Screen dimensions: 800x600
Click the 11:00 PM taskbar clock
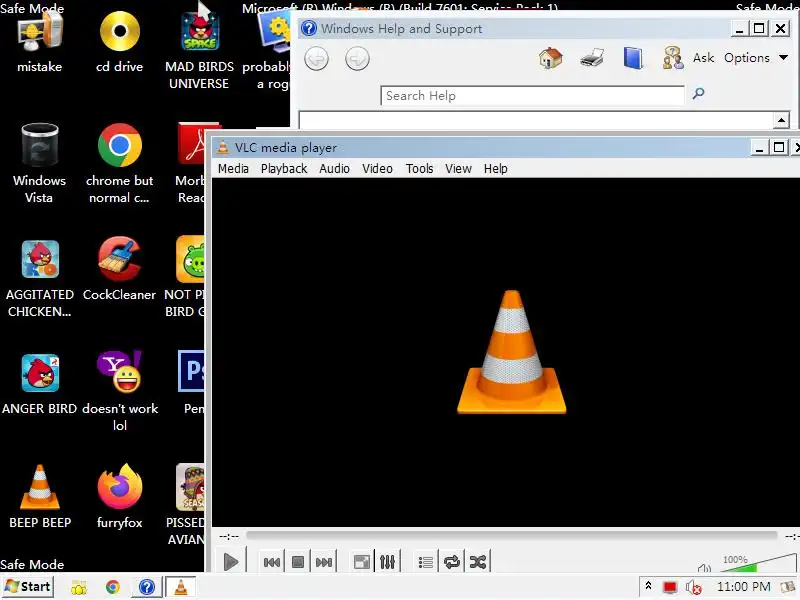point(743,587)
